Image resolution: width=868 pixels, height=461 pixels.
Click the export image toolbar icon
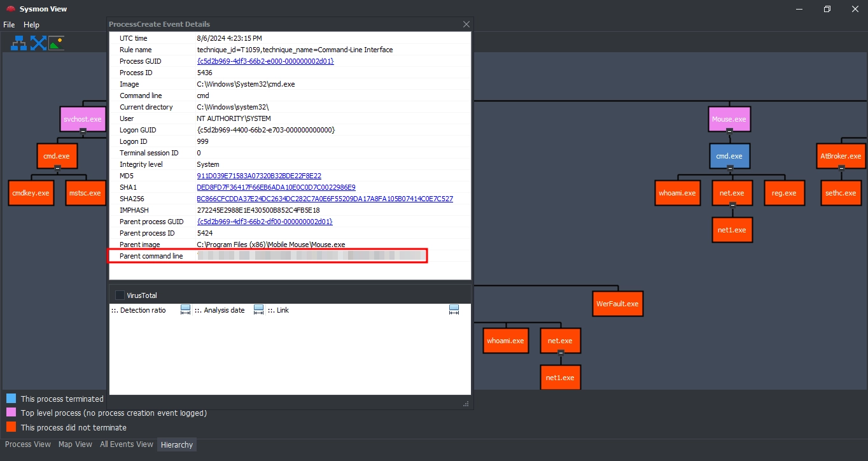(x=57, y=43)
